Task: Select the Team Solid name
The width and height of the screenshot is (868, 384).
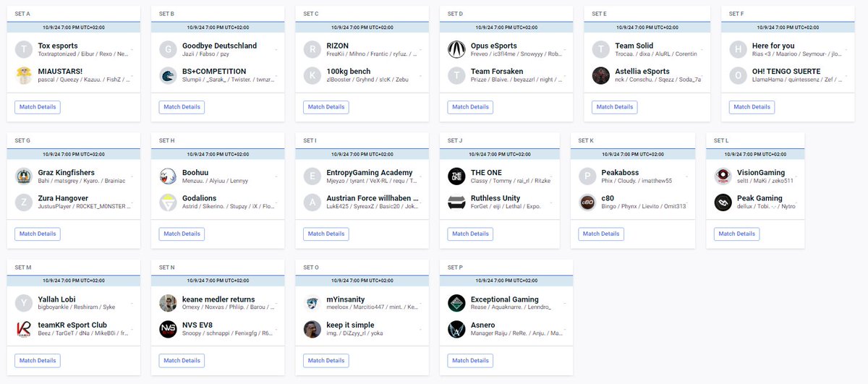Action: click(634, 46)
